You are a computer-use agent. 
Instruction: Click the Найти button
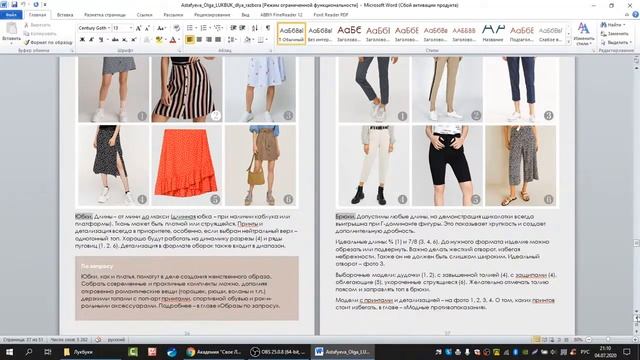(613, 24)
